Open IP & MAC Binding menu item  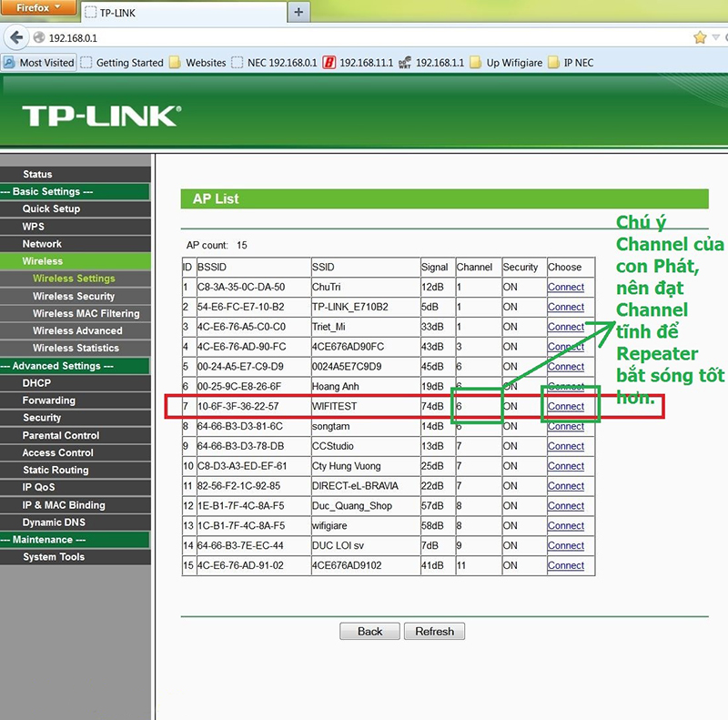click(x=76, y=505)
